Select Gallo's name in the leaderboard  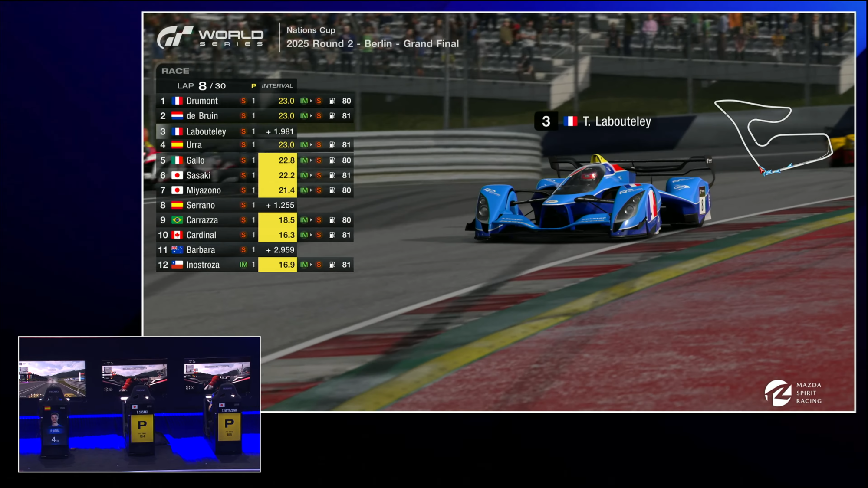195,160
